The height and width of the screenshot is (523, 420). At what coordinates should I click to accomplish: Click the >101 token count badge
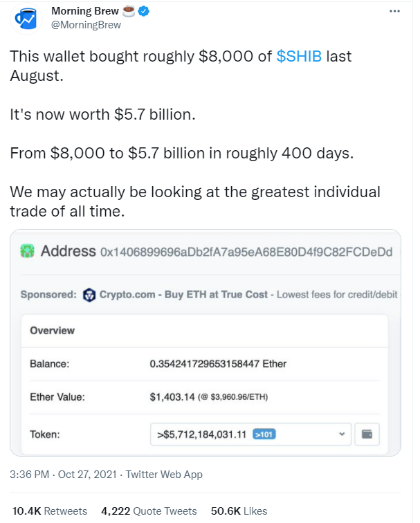point(264,434)
